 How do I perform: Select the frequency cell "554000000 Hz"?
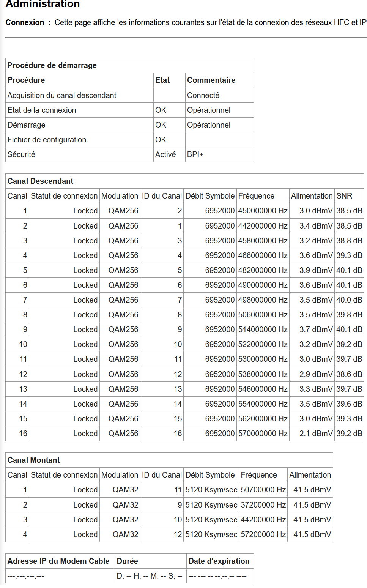(263, 404)
